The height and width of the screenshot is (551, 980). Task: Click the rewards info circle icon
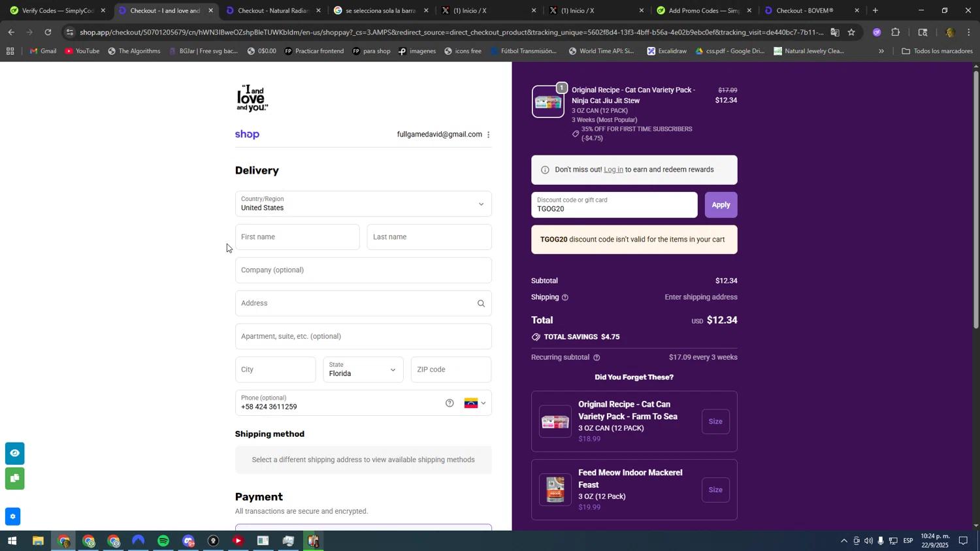click(x=545, y=170)
